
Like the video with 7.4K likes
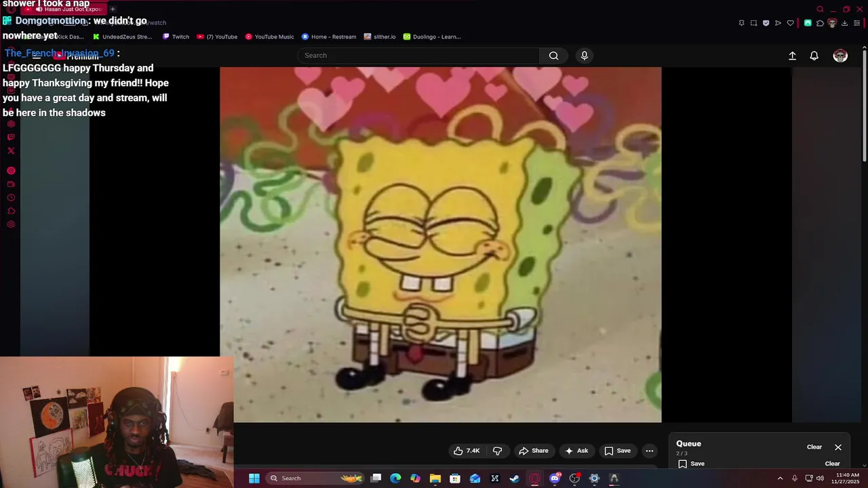467,451
